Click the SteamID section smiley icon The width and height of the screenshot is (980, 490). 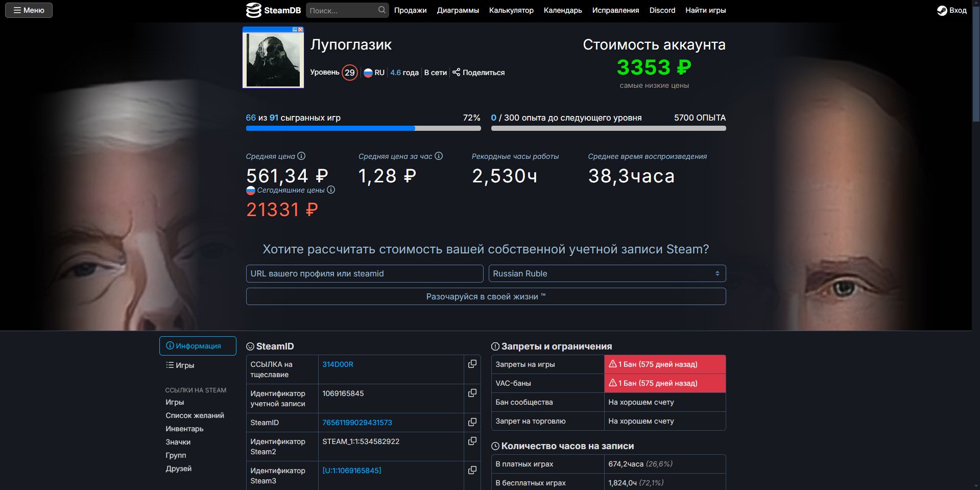[x=250, y=346]
